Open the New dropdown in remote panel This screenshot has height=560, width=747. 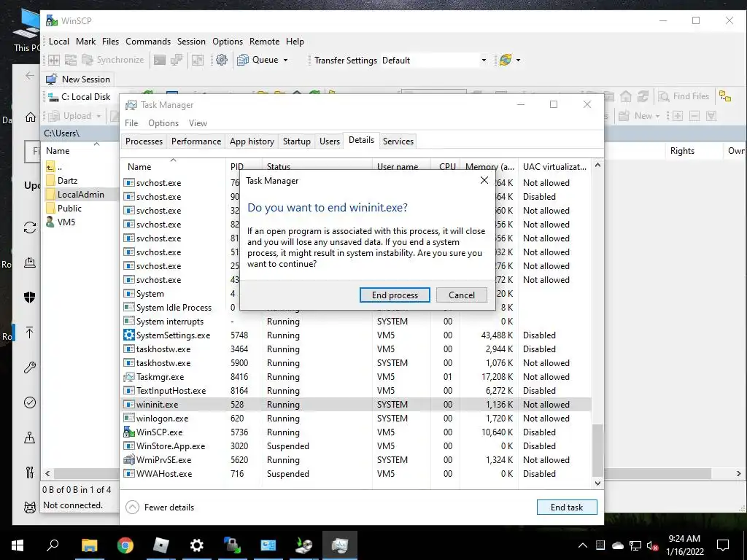click(639, 116)
